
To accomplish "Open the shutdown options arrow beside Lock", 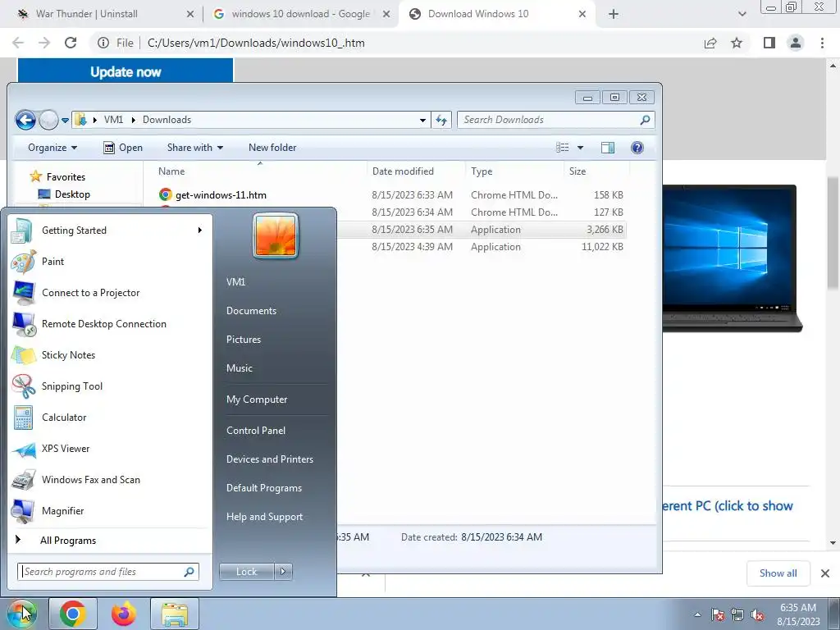I will coord(283,572).
